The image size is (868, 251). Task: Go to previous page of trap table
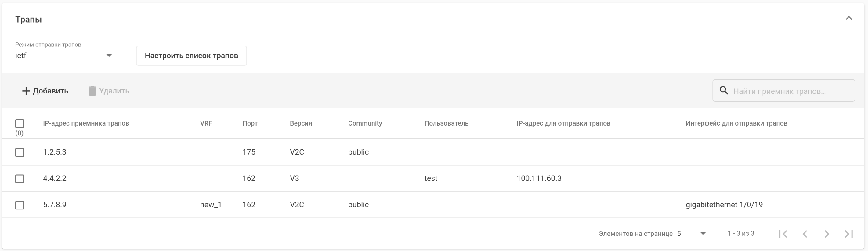(805, 234)
